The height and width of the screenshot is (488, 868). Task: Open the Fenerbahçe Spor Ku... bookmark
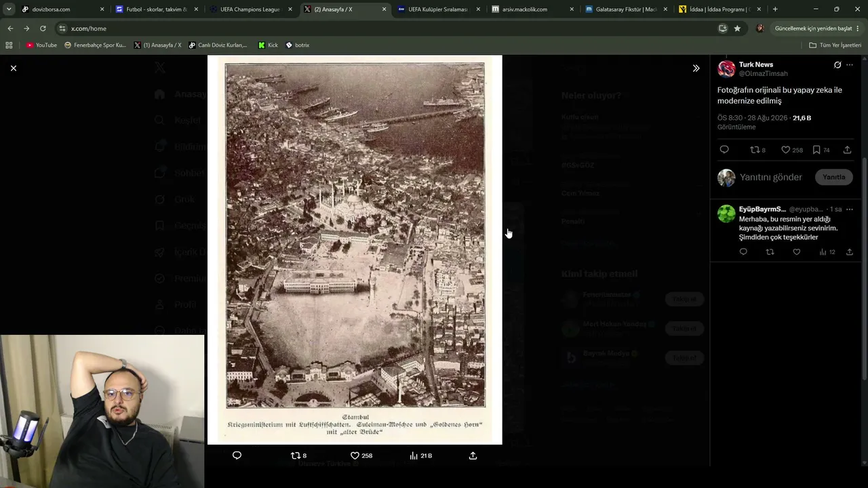click(x=95, y=45)
